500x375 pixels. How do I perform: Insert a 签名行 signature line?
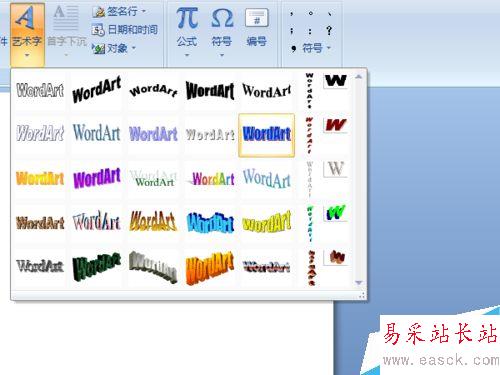point(115,12)
